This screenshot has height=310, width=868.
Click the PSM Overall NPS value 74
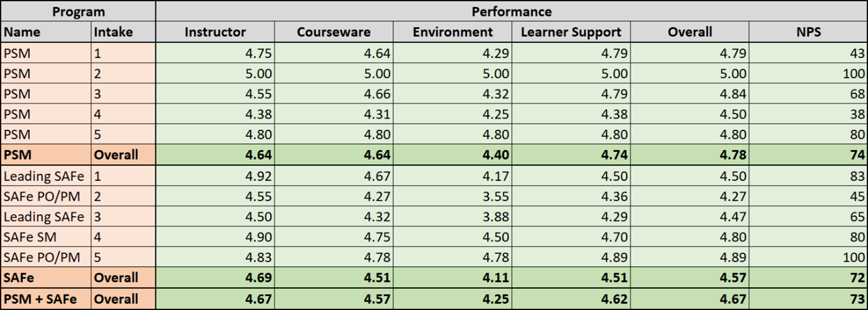tap(808, 155)
